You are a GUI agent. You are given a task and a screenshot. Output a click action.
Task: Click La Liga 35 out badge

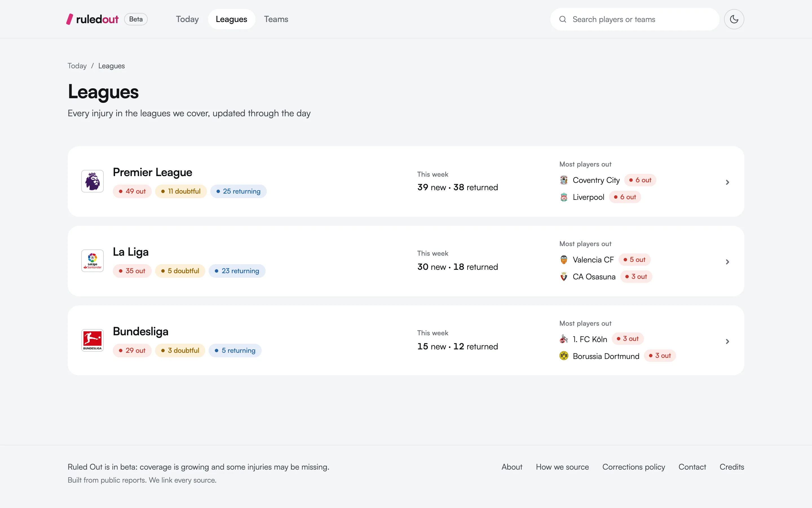(132, 271)
